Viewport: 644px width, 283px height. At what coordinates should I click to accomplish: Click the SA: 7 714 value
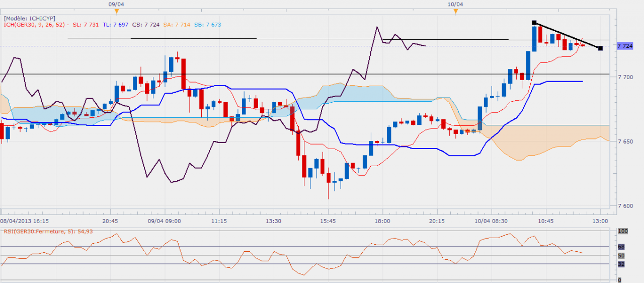[x=176, y=24]
